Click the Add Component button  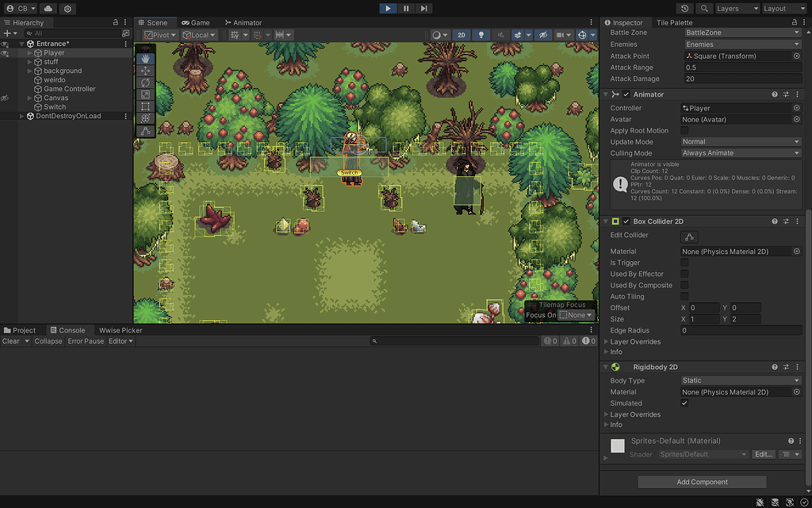701,482
